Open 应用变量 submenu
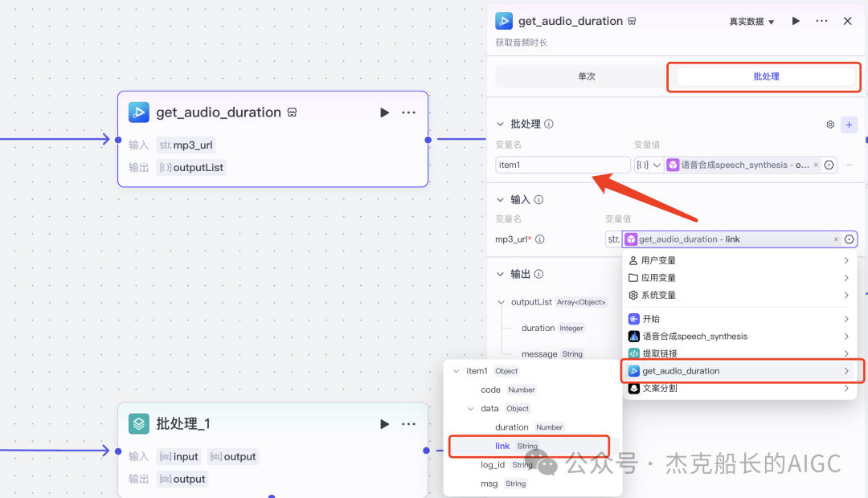The width and height of the screenshot is (868, 498). tap(739, 278)
